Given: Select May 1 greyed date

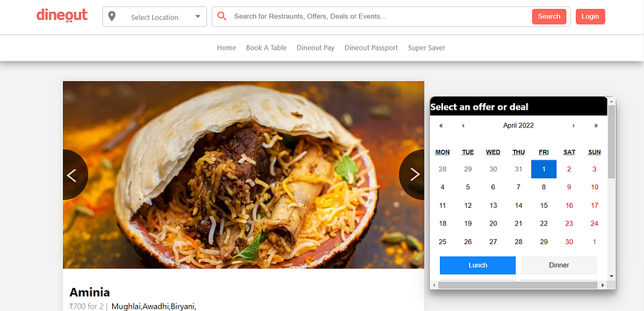Looking at the screenshot, I should 594,242.
